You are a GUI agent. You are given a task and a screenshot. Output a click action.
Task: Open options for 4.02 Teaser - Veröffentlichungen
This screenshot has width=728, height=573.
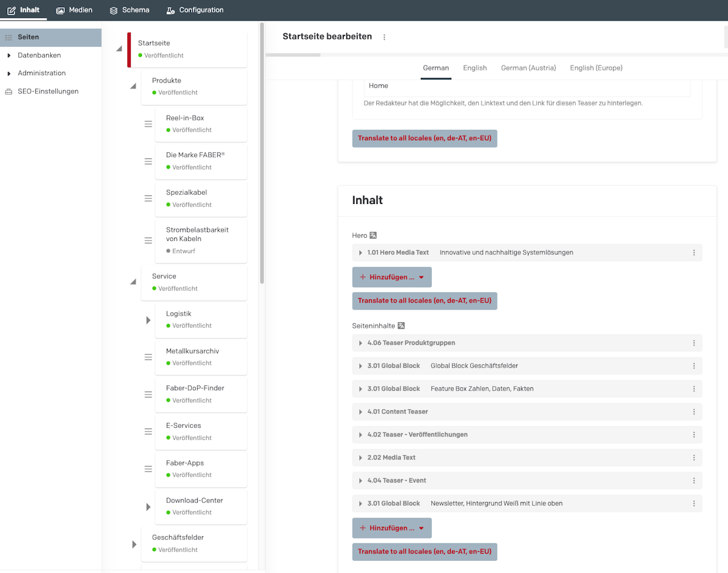[x=694, y=435]
